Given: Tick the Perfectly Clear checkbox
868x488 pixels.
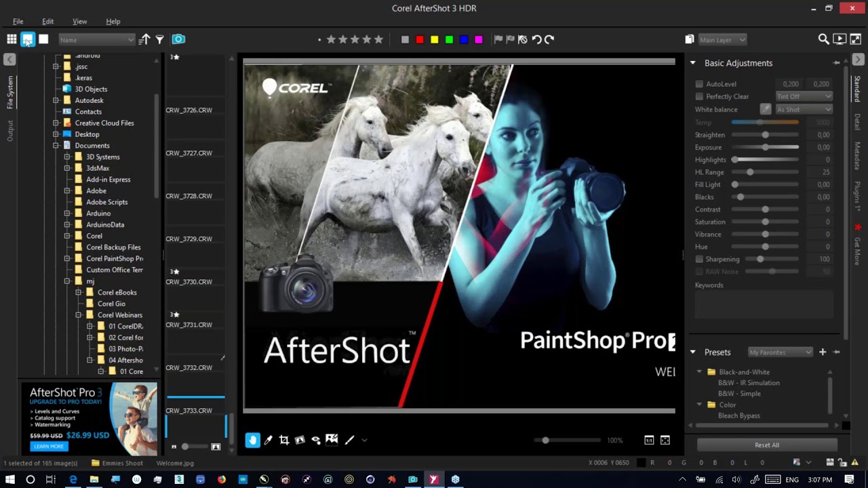Looking at the screenshot, I should (x=699, y=96).
